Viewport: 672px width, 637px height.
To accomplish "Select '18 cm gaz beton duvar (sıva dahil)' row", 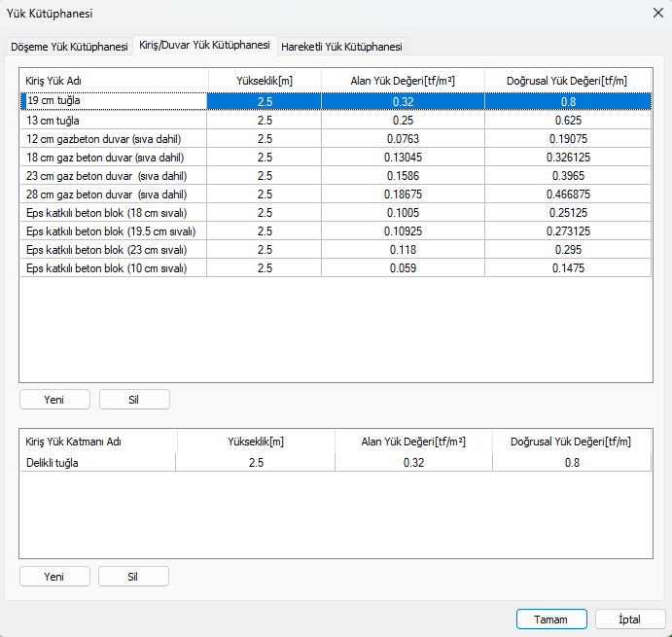I will pos(336,158).
